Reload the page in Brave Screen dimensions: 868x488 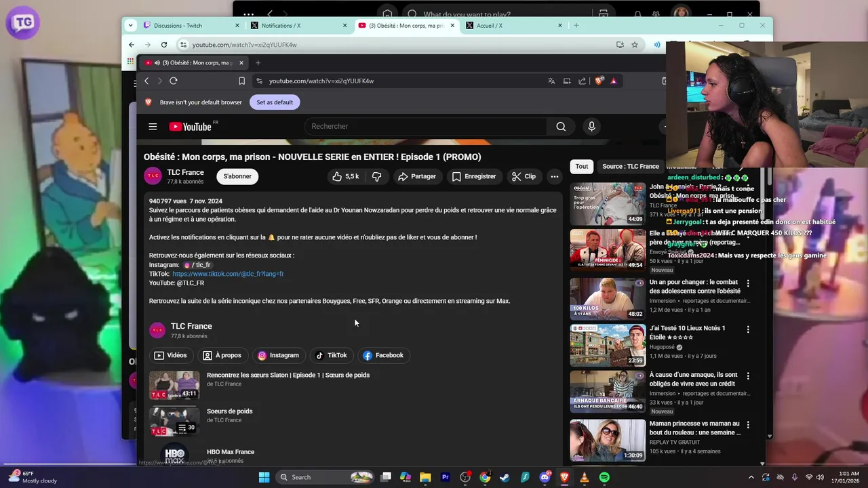tap(174, 81)
